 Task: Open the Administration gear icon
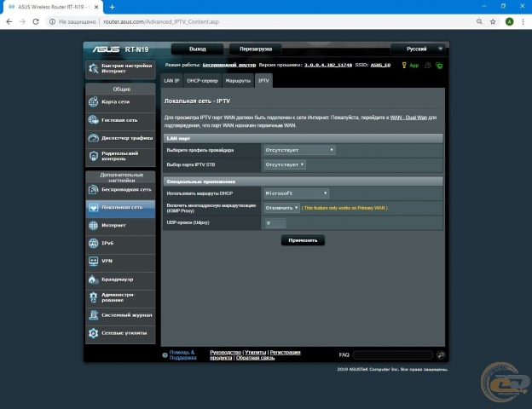[x=93, y=297]
